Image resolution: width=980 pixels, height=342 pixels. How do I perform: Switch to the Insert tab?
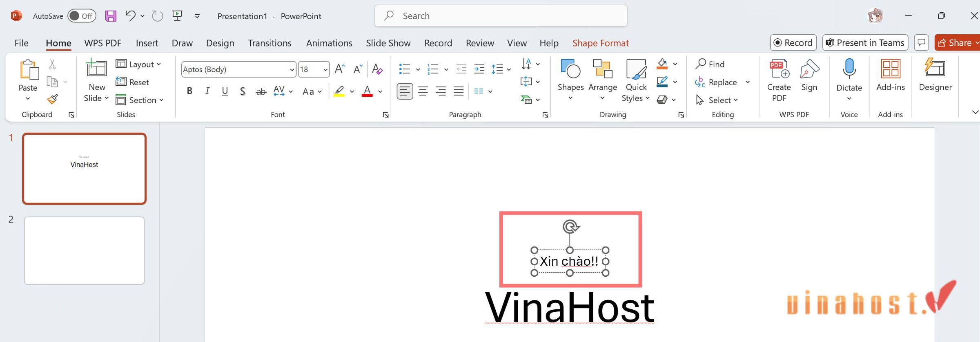click(147, 43)
